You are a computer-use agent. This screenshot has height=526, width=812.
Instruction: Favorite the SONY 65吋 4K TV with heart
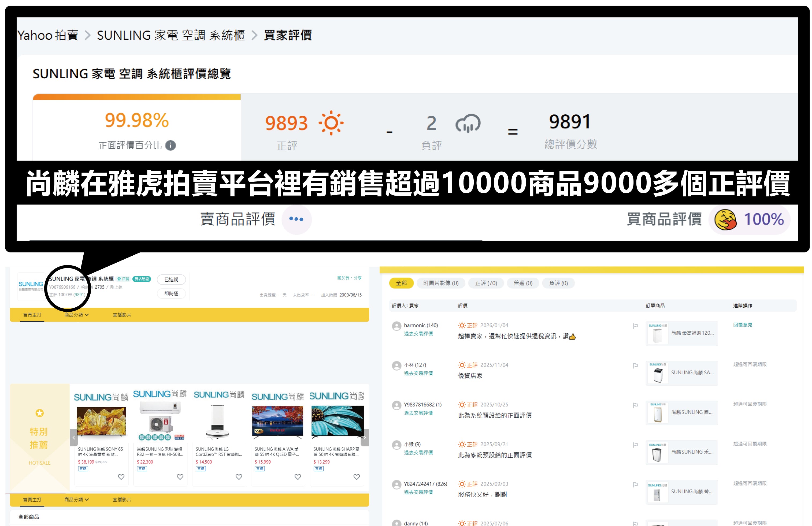[121, 477]
